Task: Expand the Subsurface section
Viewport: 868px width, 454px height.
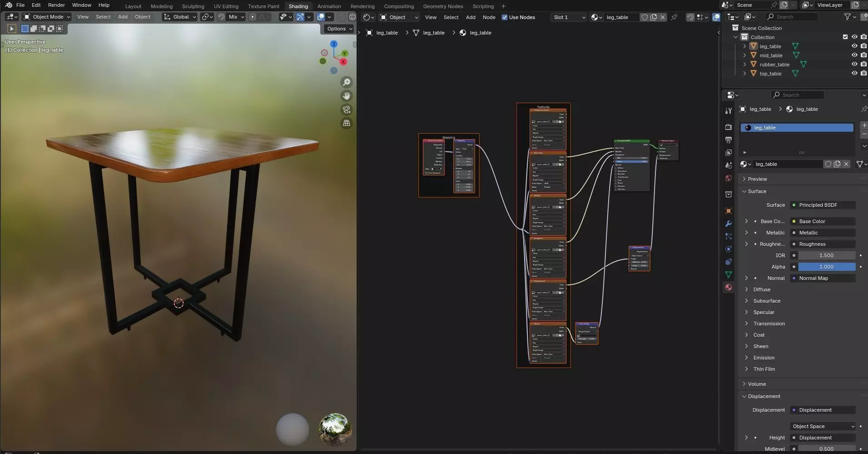Action: pyautogui.click(x=767, y=301)
